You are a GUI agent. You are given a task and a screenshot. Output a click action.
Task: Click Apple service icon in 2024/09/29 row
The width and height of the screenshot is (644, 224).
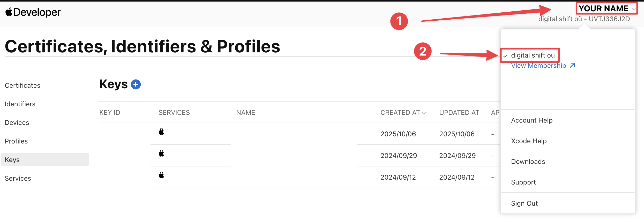161,154
